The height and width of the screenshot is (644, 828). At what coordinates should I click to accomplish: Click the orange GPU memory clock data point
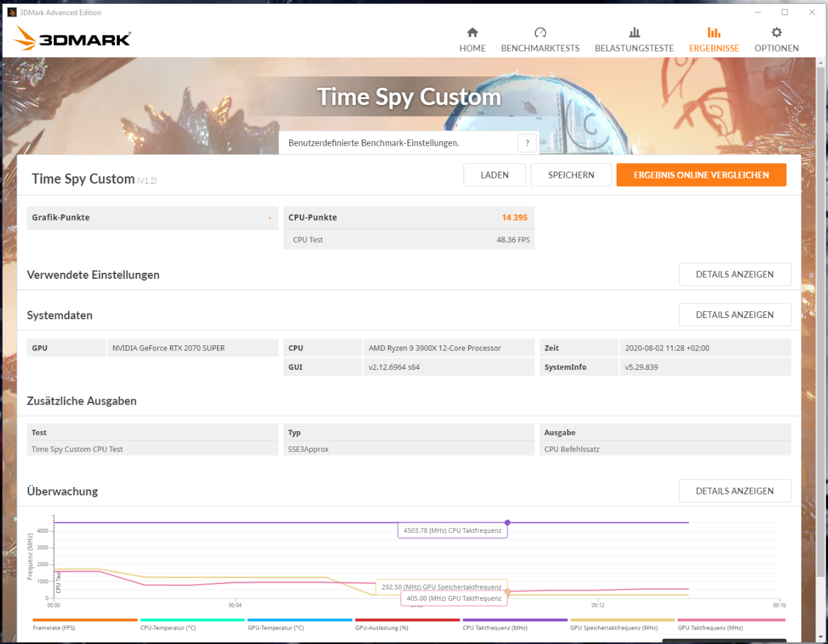[507, 591]
